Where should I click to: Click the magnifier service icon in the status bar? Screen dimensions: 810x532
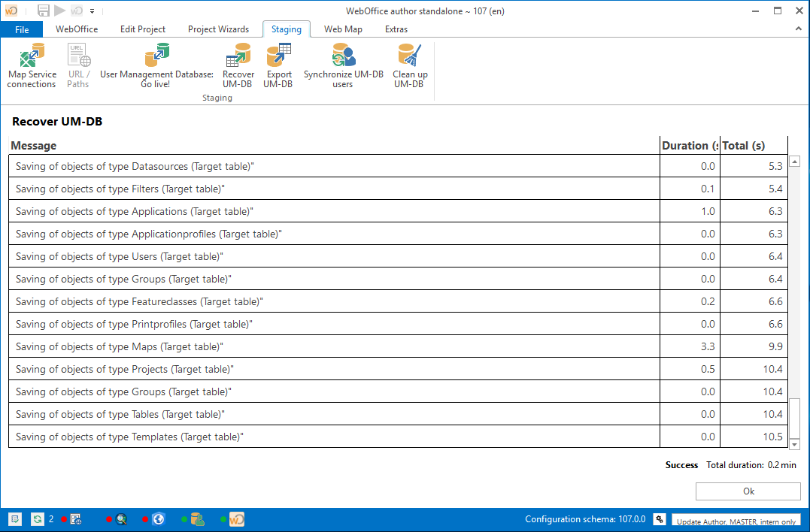[122, 518]
